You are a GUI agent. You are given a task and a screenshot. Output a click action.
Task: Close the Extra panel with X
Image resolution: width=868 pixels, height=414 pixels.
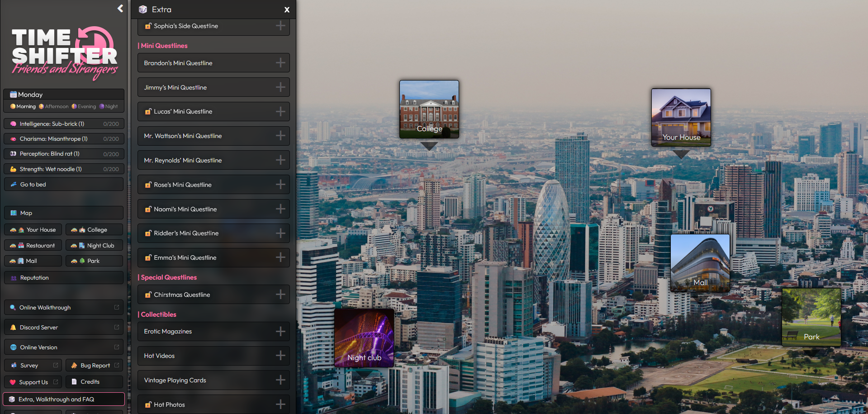(x=287, y=10)
